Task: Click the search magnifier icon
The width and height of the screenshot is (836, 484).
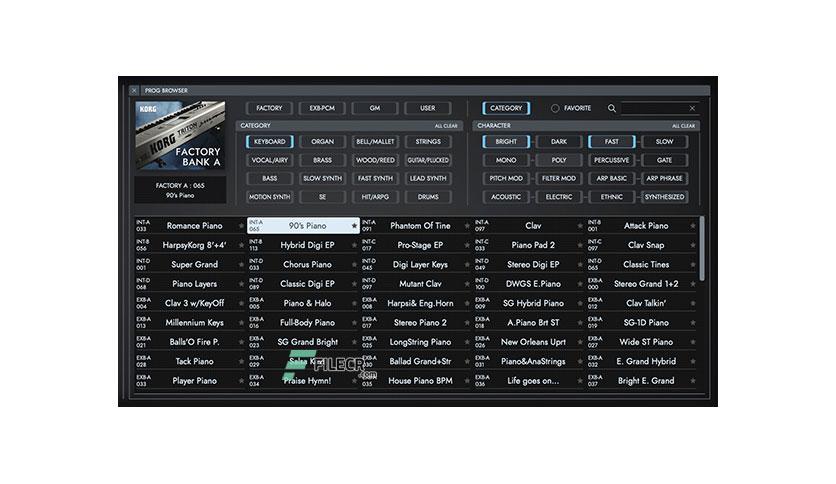Action: (612, 108)
